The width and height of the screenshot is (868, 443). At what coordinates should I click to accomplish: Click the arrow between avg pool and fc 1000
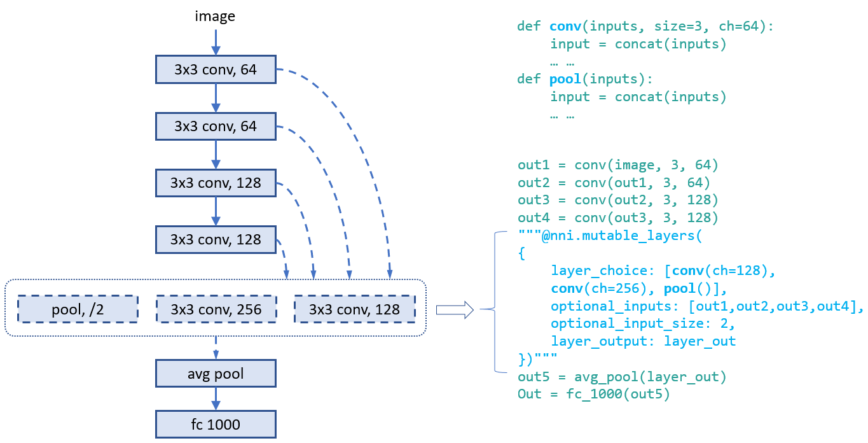pyautogui.click(x=216, y=398)
